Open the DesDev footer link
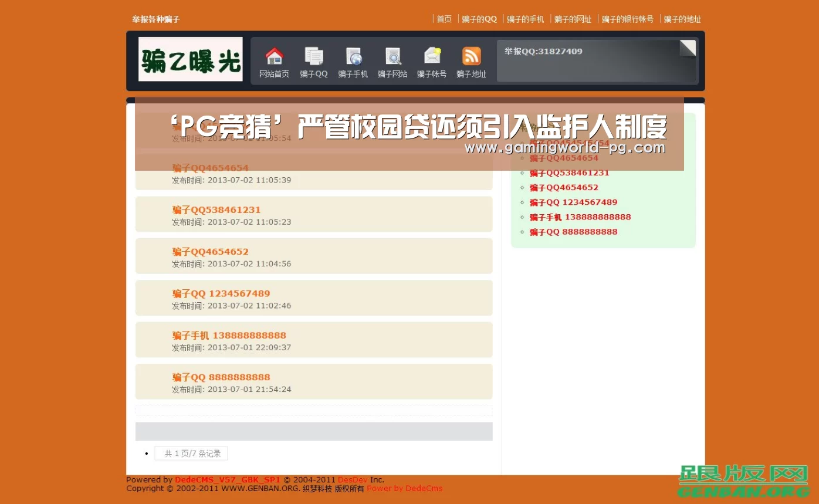This screenshot has width=819, height=504. 353,480
